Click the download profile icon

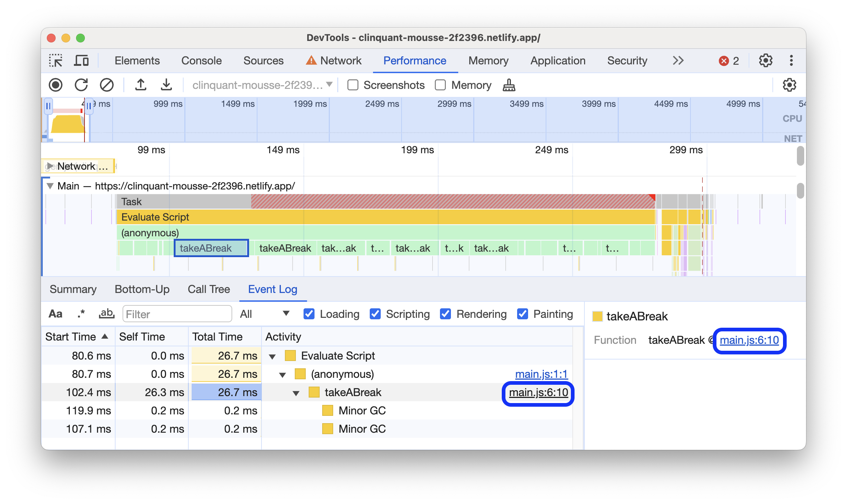(166, 84)
